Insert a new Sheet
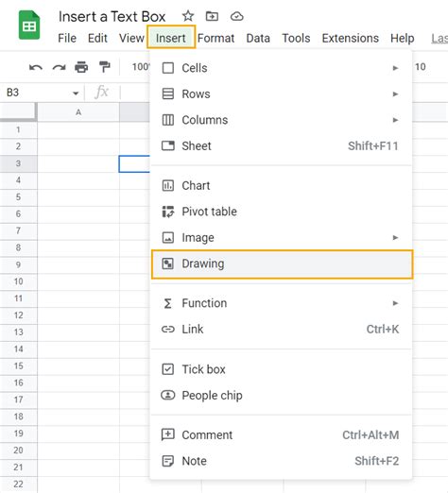The height and width of the screenshot is (493, 448). (282, 146)
